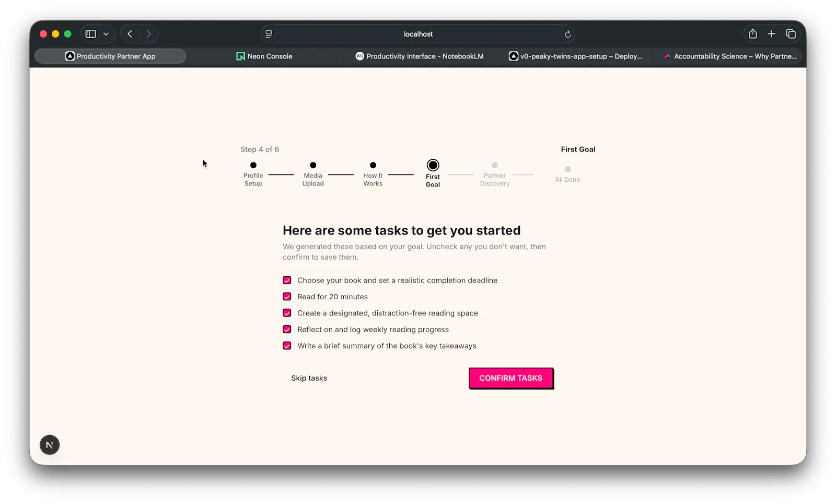Image resolution: width=836 pixels, height=504 pixels.
Task: Open the Productivity Interface - NotebookLM tab
Action: pos(420,56)
